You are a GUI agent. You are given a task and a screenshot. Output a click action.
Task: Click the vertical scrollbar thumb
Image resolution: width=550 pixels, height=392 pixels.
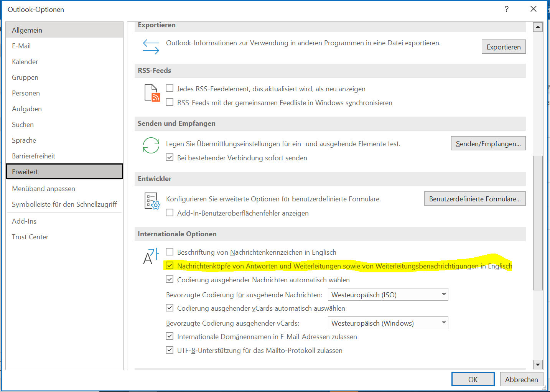[x=538, y=223]
